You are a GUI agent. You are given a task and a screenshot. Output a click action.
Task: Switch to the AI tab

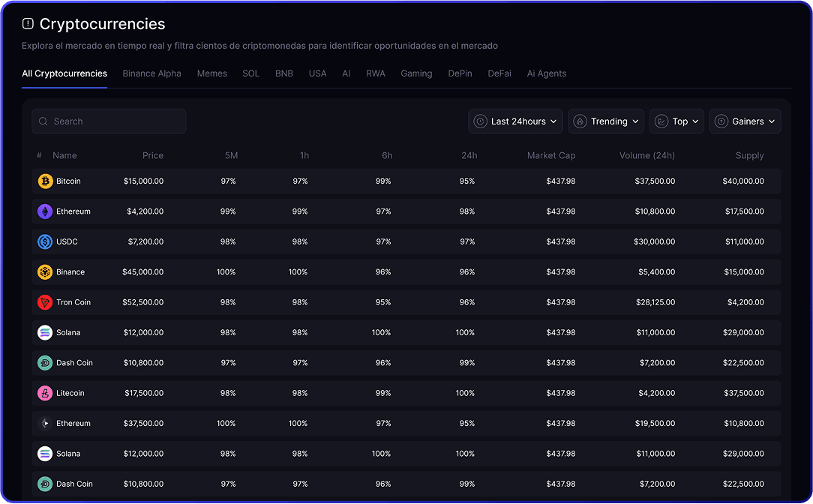point(346,73)
